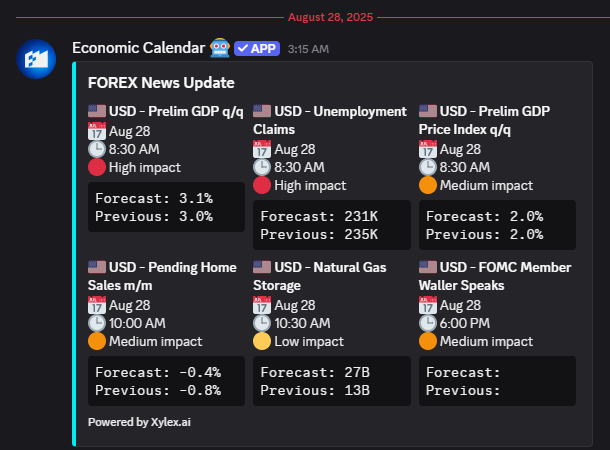Click the Economic Calendar username
This screenshot has width=610, height=450.
(x=138, y=48)
